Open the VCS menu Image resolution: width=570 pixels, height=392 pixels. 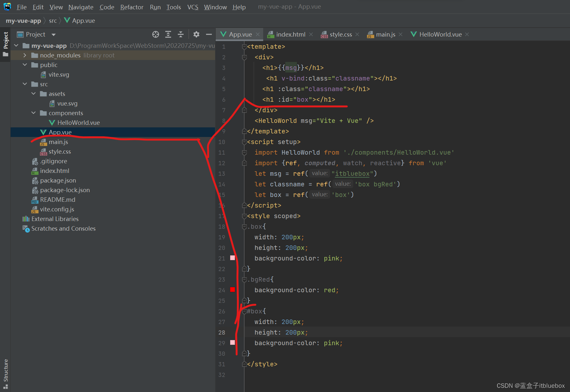tap(193, 7)
